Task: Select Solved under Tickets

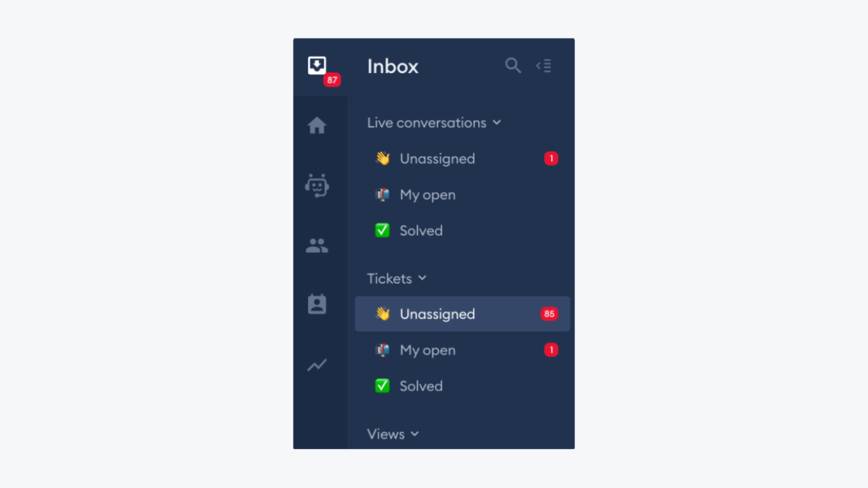Action: pos(421,386)
